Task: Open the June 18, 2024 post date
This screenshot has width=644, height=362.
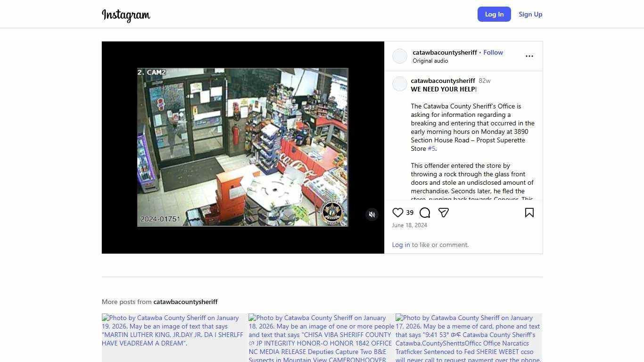Action: (409, 225)
